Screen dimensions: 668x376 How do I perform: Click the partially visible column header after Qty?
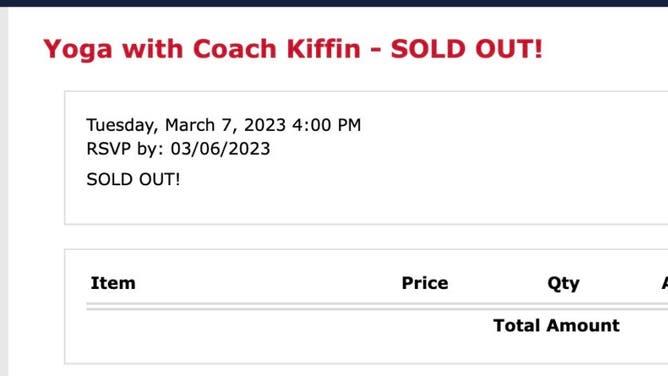click(x=665, y=283)
